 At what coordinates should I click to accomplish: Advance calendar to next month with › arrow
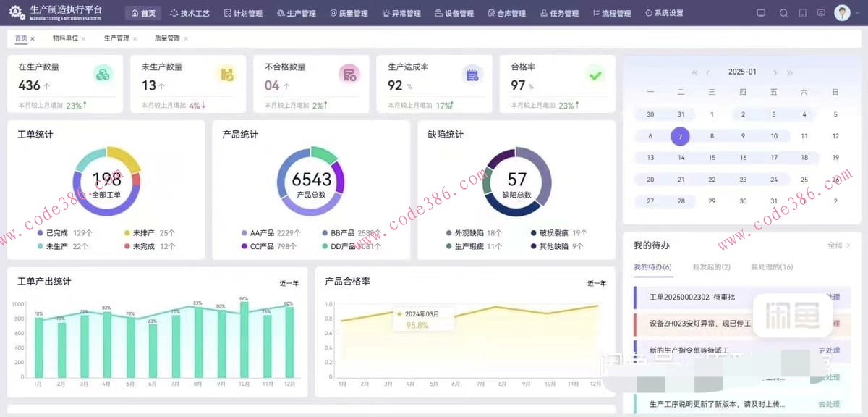pyautogui.click(x=775, y=72)
